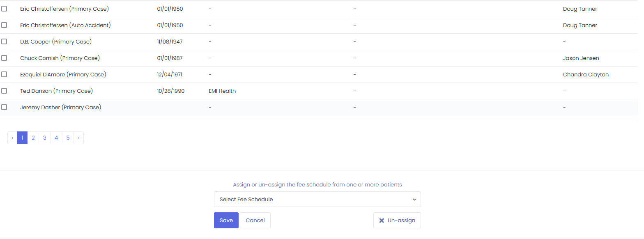Go to page 5
Image resolution: width=644 pixels, height=239 pixels.
pos(68,138)
